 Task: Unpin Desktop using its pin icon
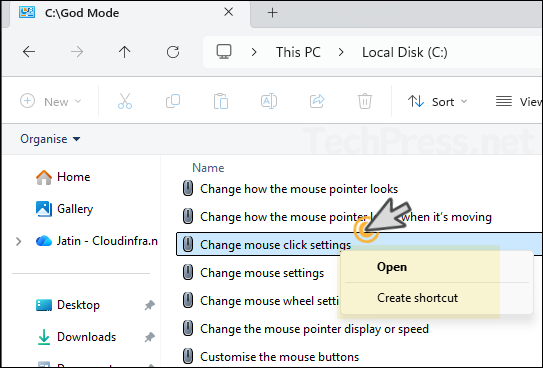150,305
